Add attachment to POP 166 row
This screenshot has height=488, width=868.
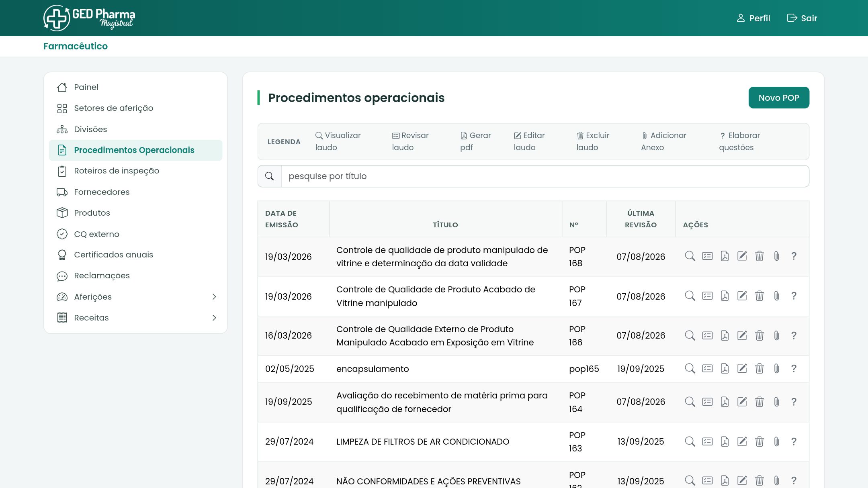tap(776, 336)
